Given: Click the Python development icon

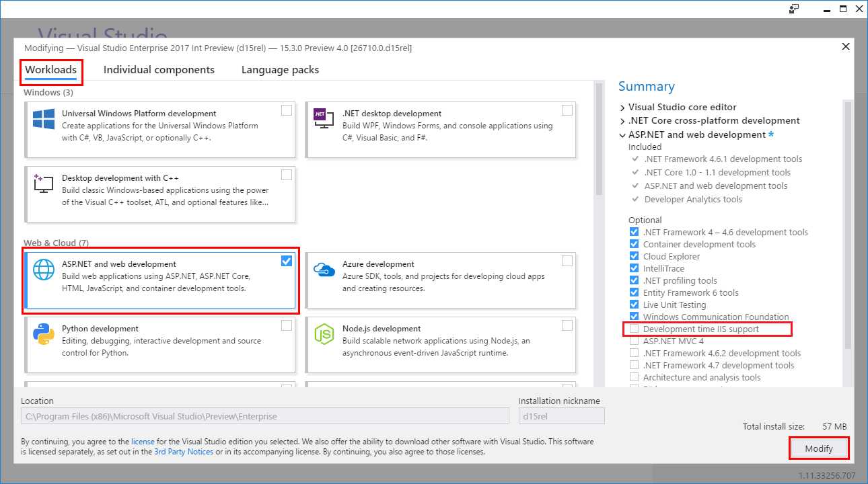Looking at the screenshot, I should [x=44, y=335].
